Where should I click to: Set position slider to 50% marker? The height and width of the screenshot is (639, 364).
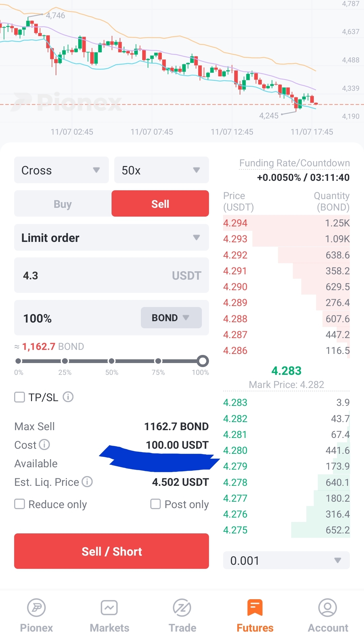click(112, 361)
